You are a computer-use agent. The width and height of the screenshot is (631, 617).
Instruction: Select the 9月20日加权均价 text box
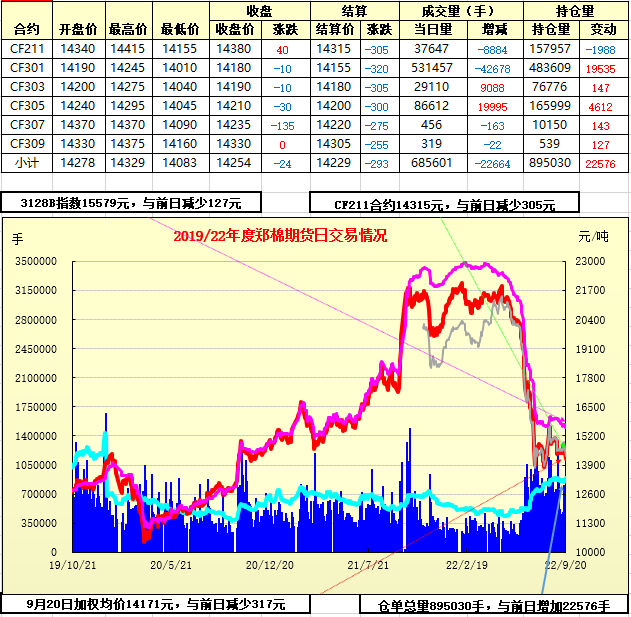pos(157,604)
